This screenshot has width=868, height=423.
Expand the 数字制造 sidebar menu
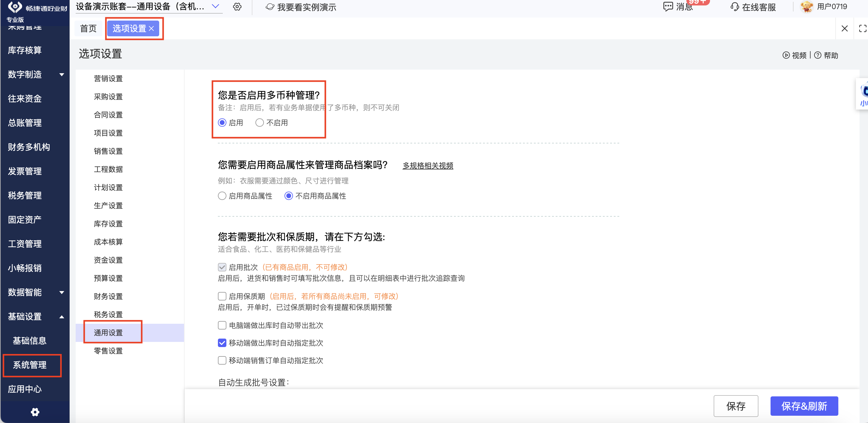click(62, 74)
